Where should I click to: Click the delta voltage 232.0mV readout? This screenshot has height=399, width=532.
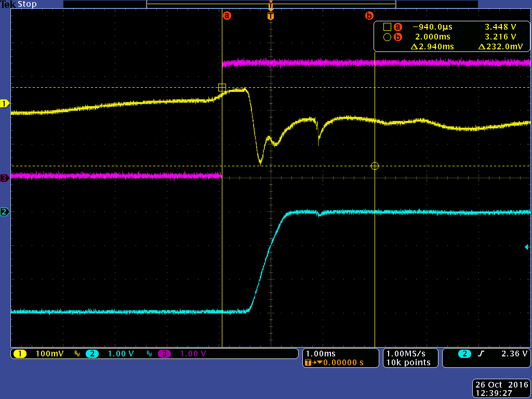(500, 46)
